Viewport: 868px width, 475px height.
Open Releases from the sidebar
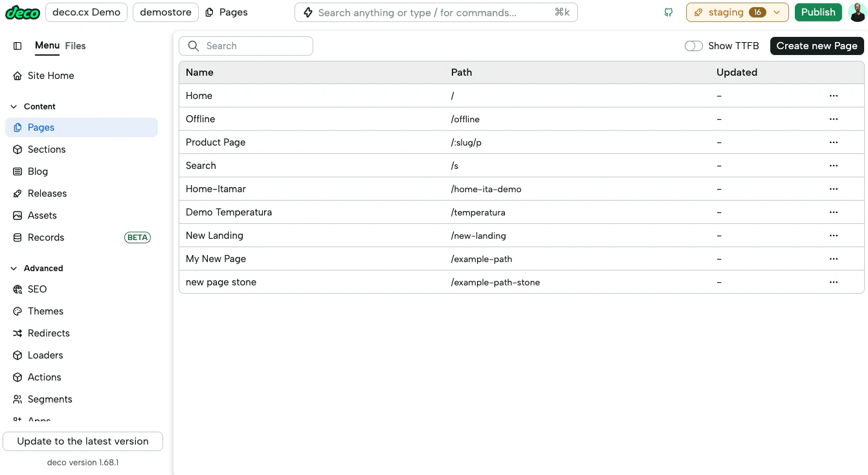click(x=47, y=193)
